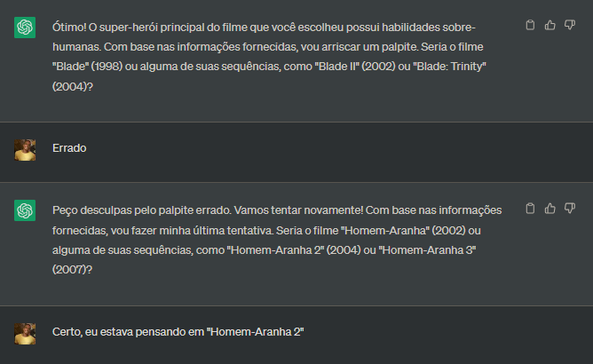The height and width of the screenshot is (364, 593).
Task: Click the word "Ótimo!" in the first reply
Action: tap(69, 27)
